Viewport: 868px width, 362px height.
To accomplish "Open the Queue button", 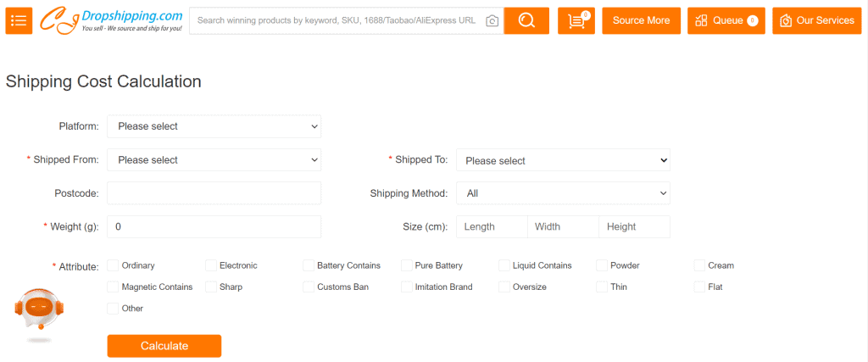I will [x=726, y=20].
